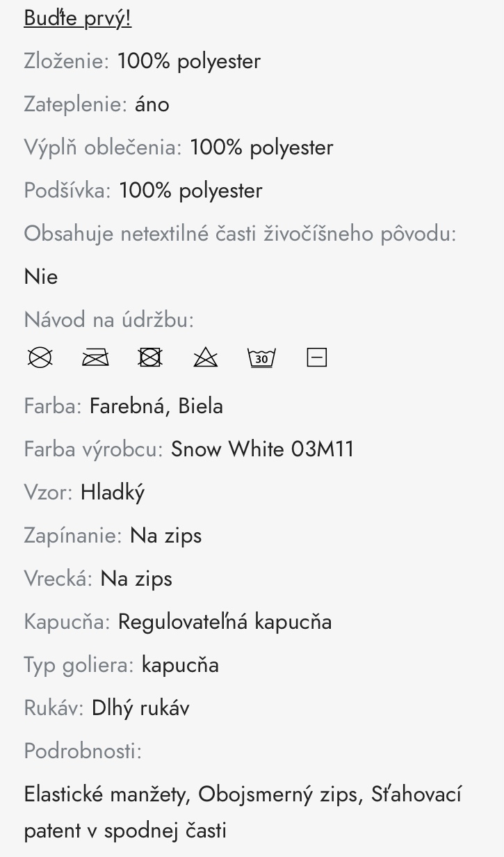Click the 'Zloženie' 100% polyester value
This screenshot has width=504, height=857.
point(188,61)
